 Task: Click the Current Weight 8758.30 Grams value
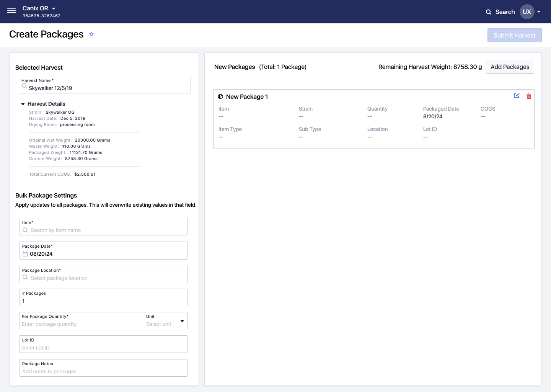[x=81, y=158]
